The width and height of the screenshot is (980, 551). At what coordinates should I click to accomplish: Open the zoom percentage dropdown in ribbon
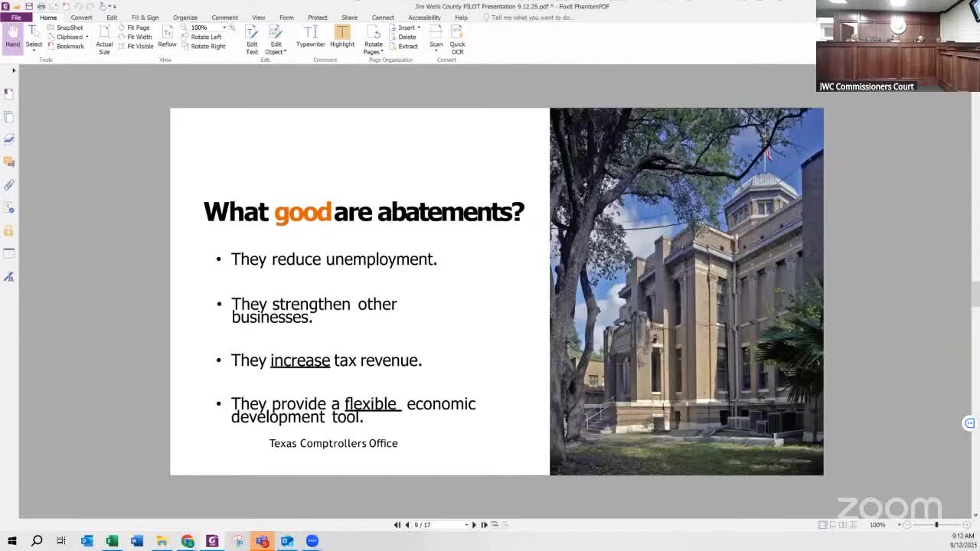pyautogui.click(x=224, y=28)
